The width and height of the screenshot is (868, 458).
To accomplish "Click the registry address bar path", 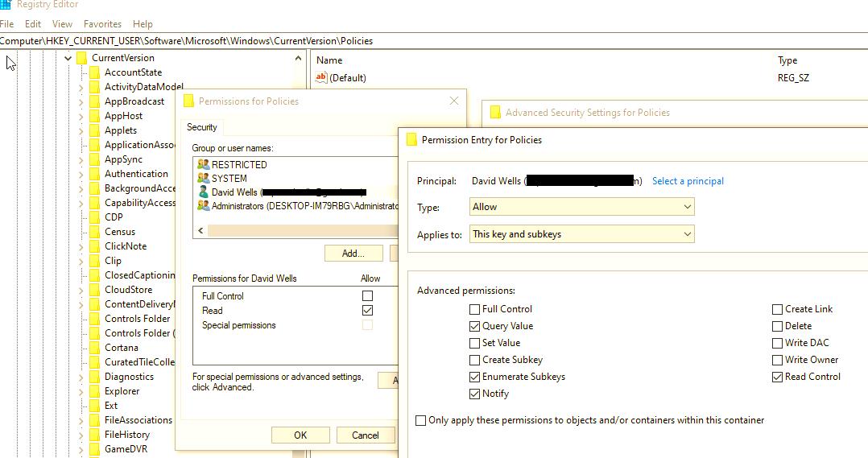I will tap(186, 41).
